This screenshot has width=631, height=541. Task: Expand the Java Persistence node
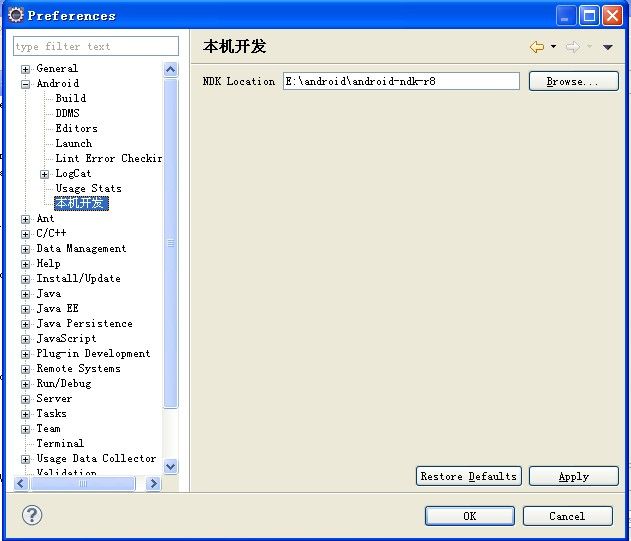25,324
